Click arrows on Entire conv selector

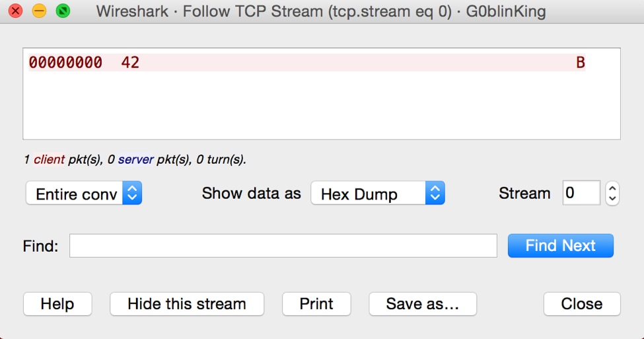(132, 193)
